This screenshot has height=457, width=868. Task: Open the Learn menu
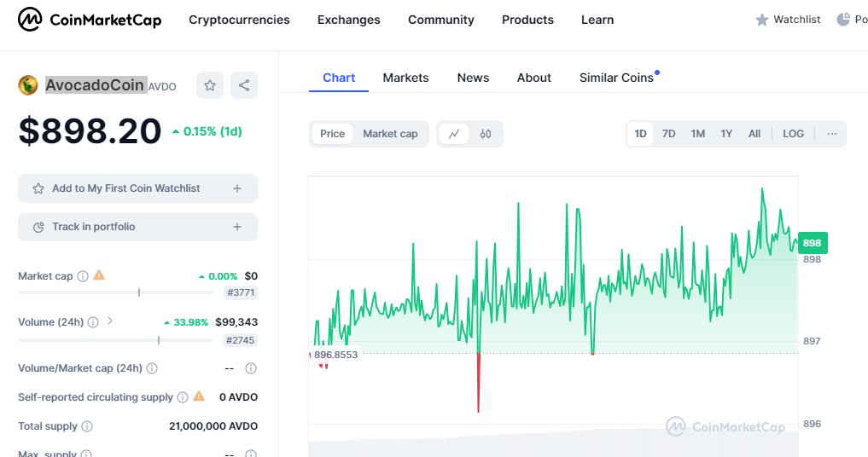(597, 20)
